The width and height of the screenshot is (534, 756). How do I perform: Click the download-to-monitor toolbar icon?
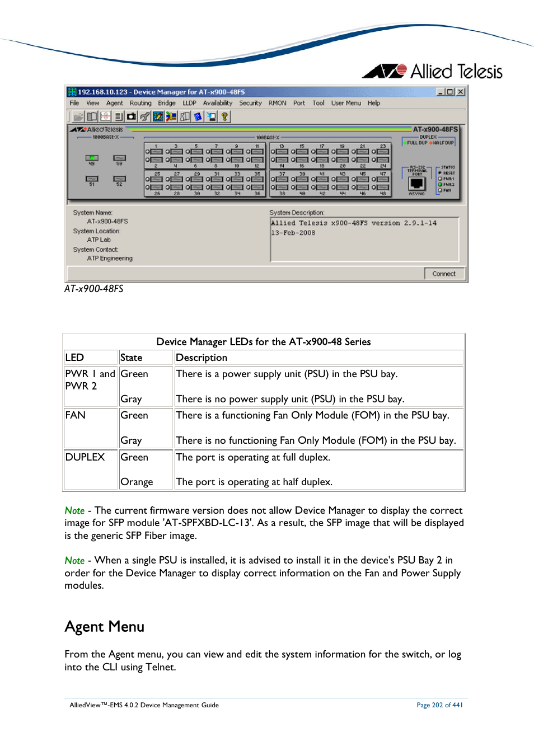(x=211, y=116)
